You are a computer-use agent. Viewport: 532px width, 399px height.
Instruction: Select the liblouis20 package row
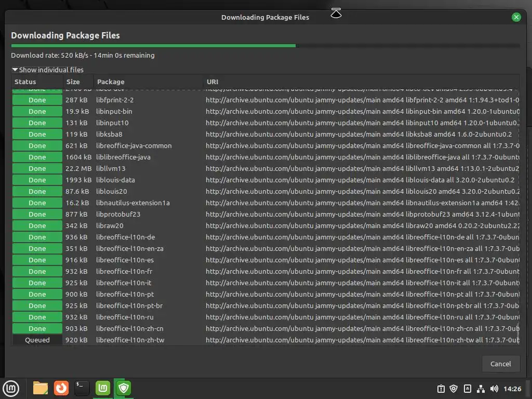pyautogui.click(x=265, y=191)
